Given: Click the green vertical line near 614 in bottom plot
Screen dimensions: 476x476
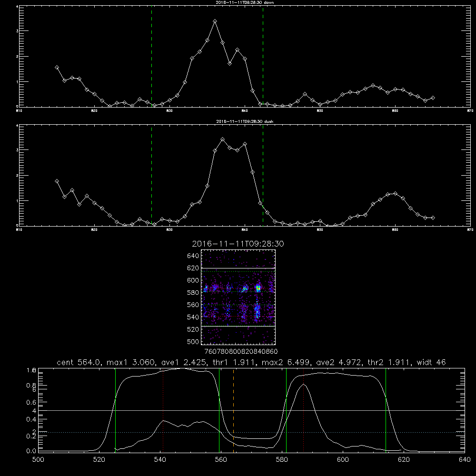Looking at the screenshot, I should pos(386,410).
